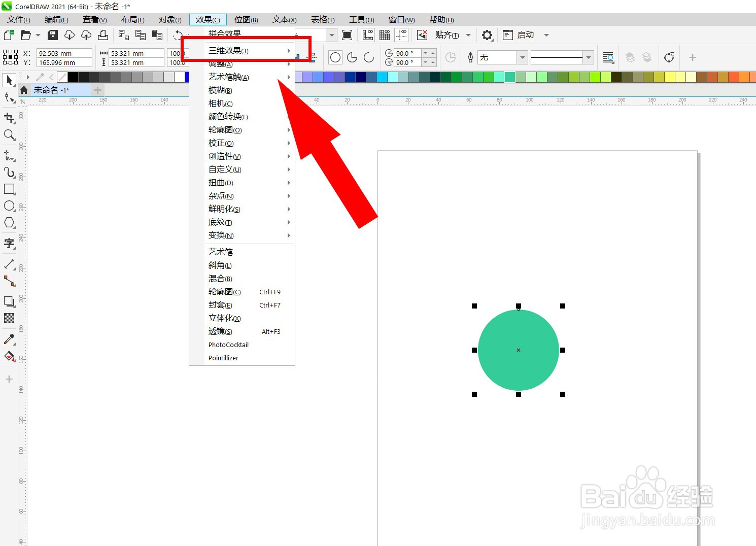Select the Zoom magnifier tool
The image size is (756, 546).
tap(9, 134)
